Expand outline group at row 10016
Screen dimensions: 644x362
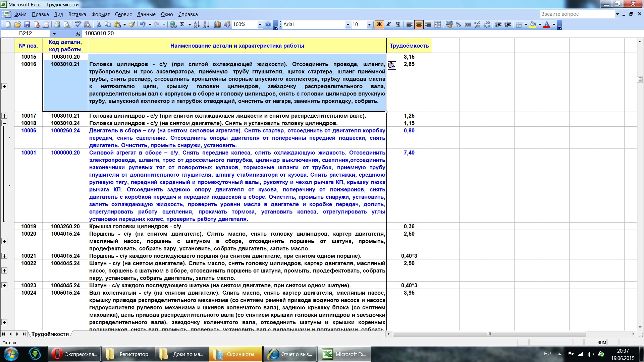click(4, 86)
